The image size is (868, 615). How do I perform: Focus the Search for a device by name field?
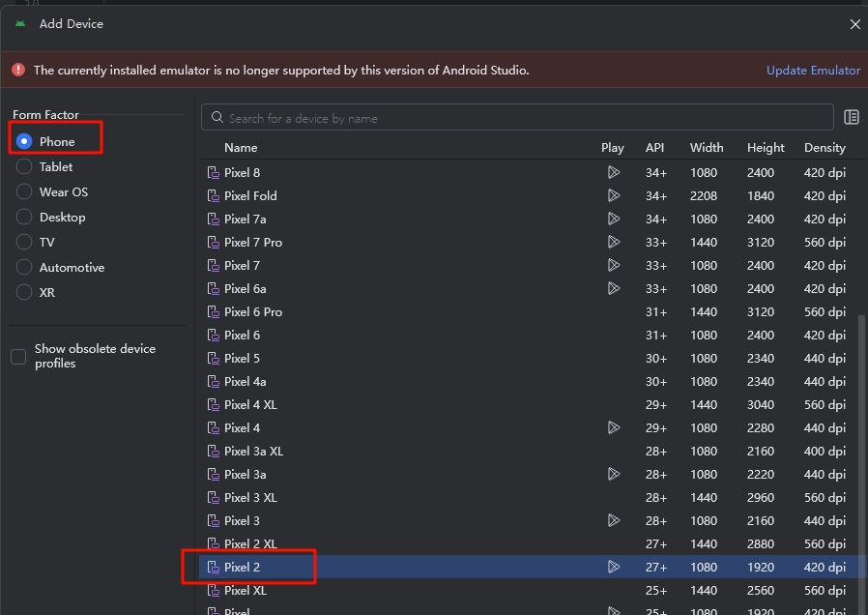pyautogui.click(x=517, y=117)
